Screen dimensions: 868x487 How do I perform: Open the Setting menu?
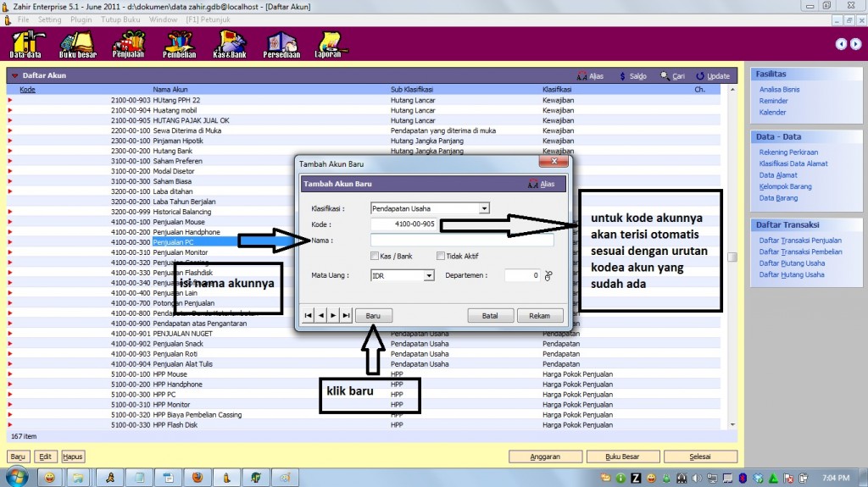49,19
